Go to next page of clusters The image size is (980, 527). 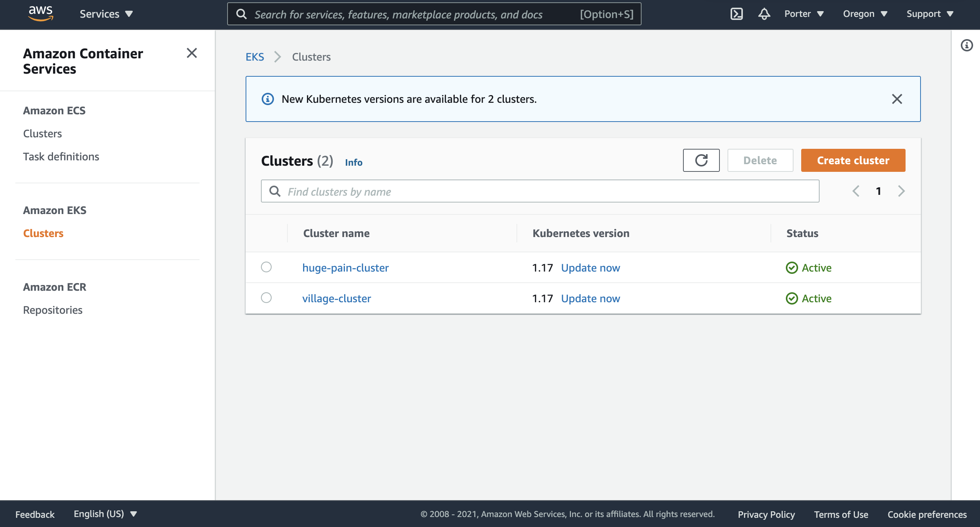click(901, 191)
